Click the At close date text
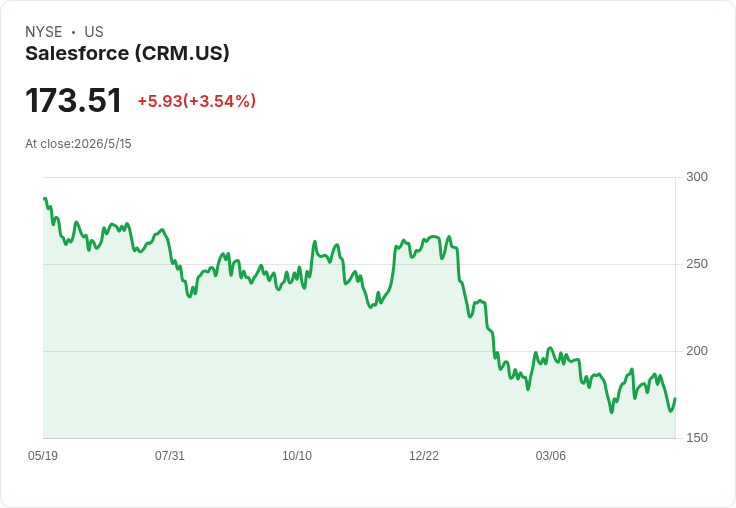The width and height of the screenshot is (736, 508). pyautogui.click(x=78, y=144)
